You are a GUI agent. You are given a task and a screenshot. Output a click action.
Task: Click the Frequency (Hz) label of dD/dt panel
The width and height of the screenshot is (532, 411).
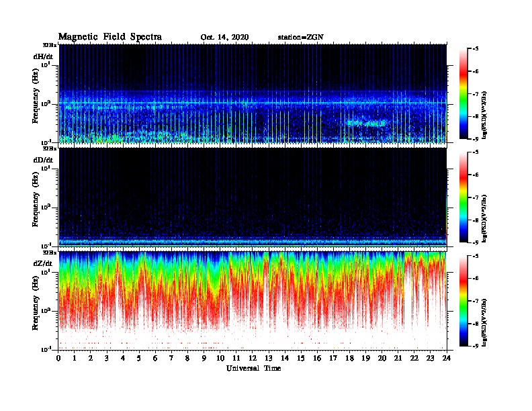(36, 199)
